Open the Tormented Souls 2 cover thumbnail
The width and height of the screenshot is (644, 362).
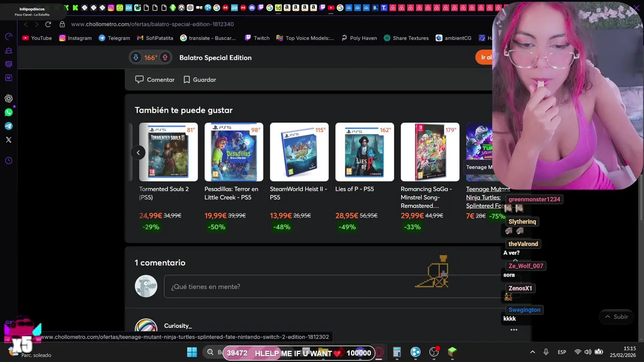click(169, 152)
